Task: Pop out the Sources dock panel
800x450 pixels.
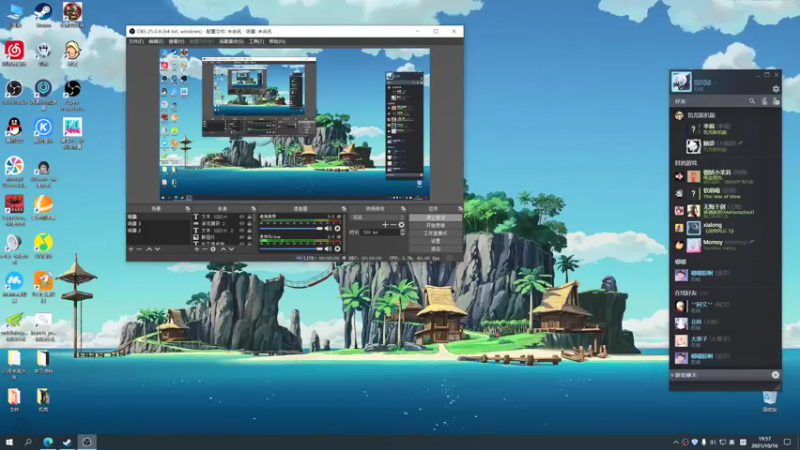Action: click(253, 209)
